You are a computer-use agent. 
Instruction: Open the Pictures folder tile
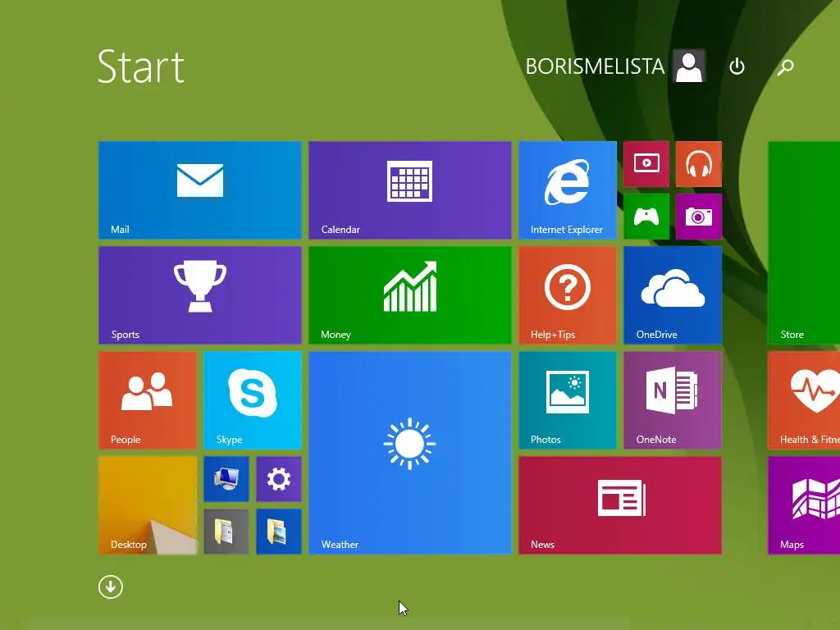click(x=279, y=532)
